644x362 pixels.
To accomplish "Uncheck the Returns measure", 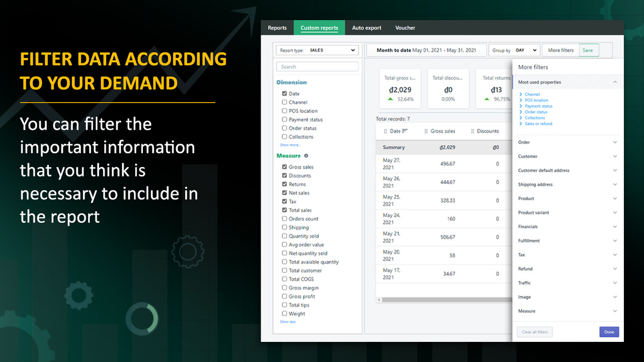I will coord(284,184).
